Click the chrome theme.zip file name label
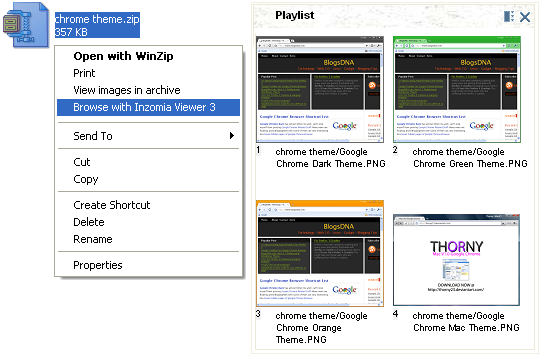Screen dimensions: 544x362 pos(97,19)
